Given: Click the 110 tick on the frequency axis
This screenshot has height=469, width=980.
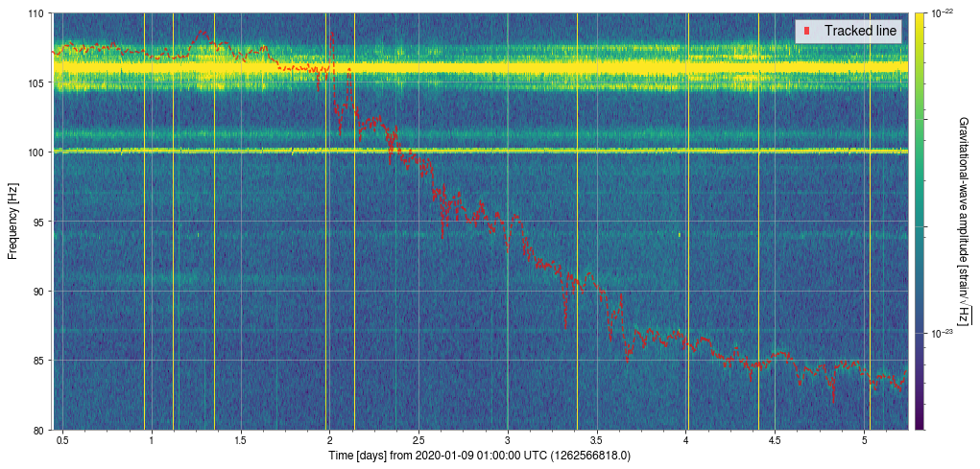Looking at the screenshot, I should 38,13.
